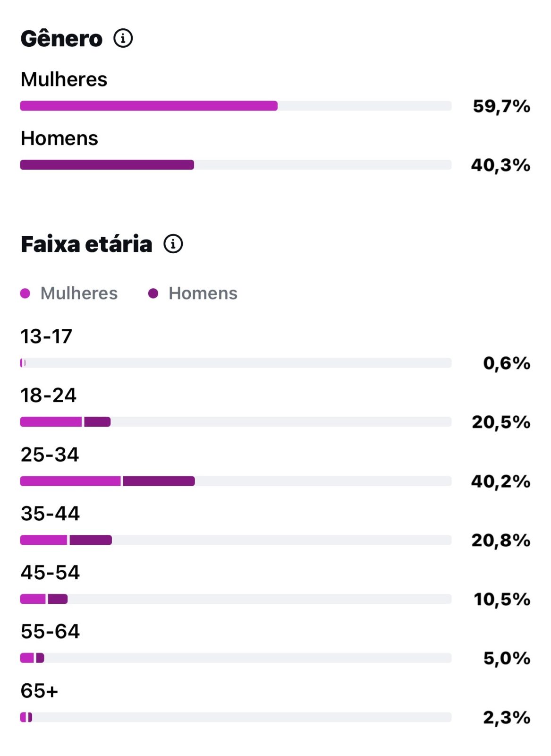Viewport: 551px width, 756px height.
Task: Tap the Homens legend label
Action: click(x=203, y=293)
